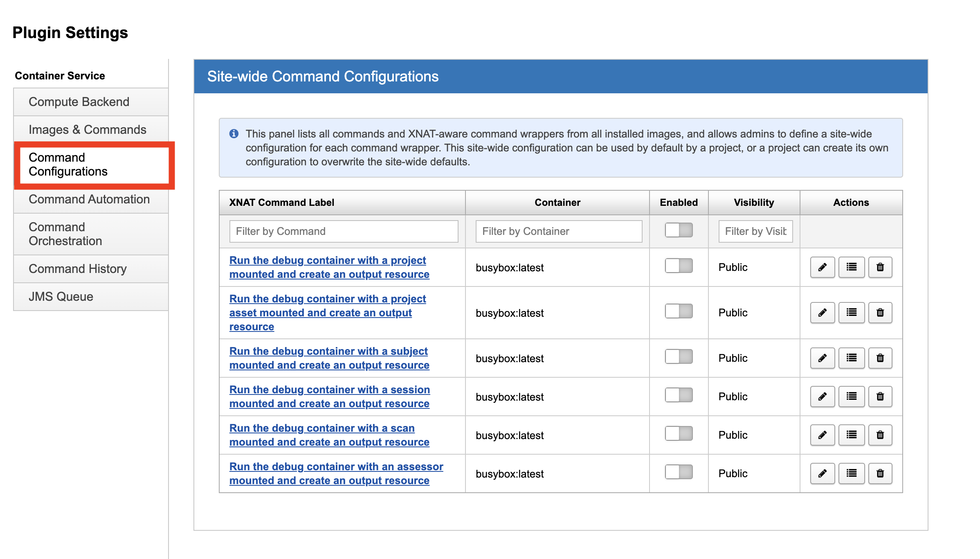Enable the project mounted debug command switch
This screenshot has height=559, width=980.
[679, 266]
